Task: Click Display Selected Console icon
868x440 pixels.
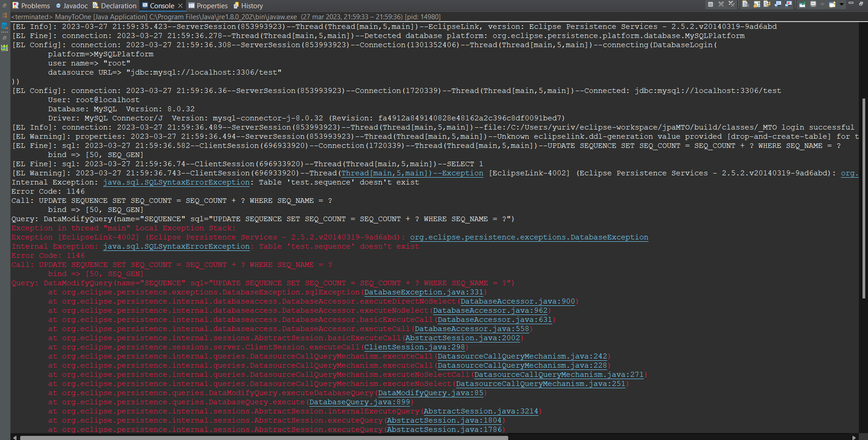Action: [813, 4]
